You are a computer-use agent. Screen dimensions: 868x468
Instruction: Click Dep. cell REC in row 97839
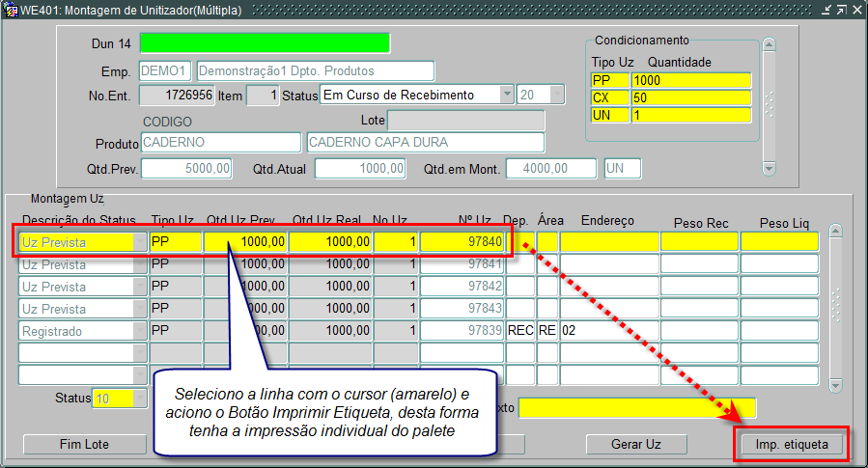click(520, 331)
